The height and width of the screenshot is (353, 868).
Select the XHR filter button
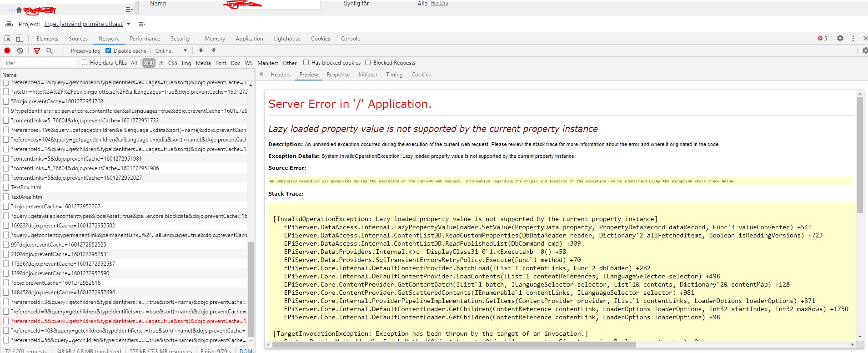(x=149, y=63)
